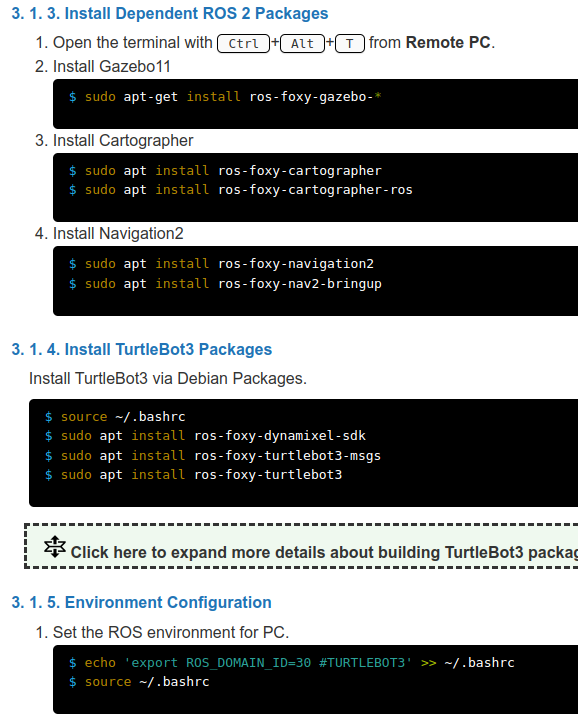
Task: Click 'Set the ROS environment for PC.' text
Action: pos(171,632)
